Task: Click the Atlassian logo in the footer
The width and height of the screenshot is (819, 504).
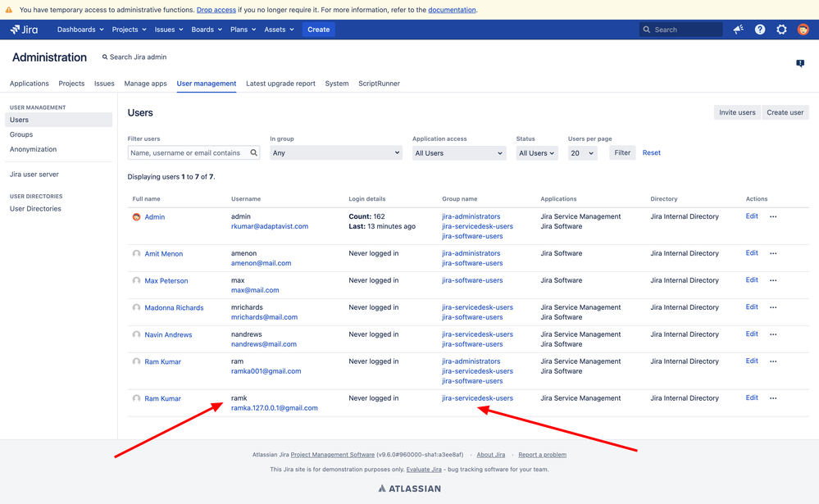Action: pos(410,488)
